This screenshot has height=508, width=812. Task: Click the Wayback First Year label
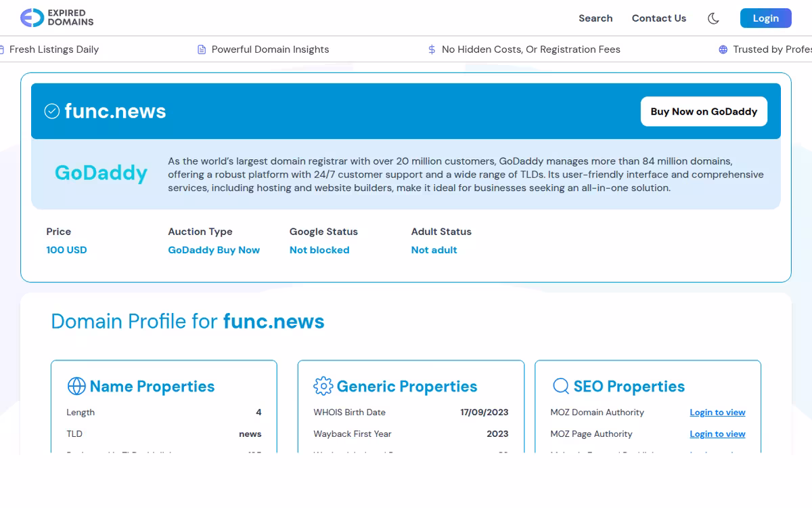point(353,434)
